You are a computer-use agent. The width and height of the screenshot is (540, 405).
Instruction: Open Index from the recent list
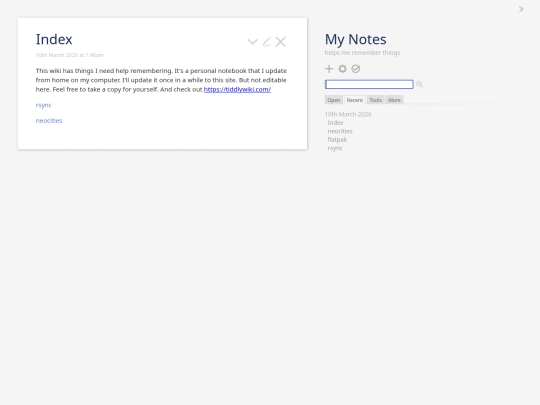(x=335, y=123)
